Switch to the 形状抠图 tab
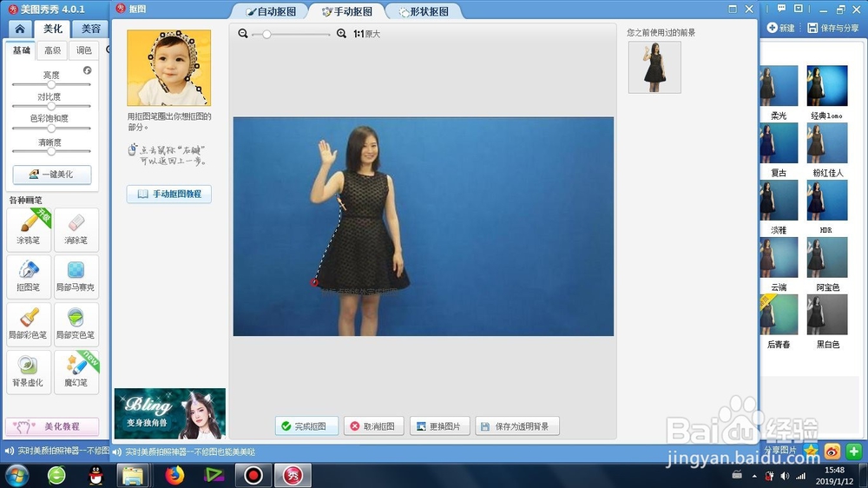 [x=423, y=11]
